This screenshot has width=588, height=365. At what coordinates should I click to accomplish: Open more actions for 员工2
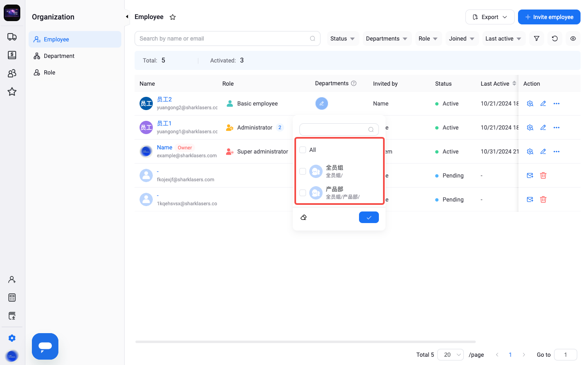(x=557, y=103)
